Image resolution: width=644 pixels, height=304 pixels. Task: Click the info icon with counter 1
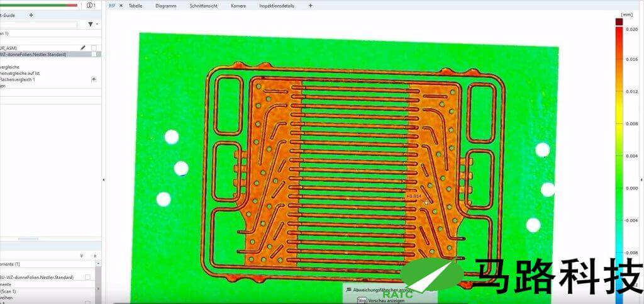(91, 6)
